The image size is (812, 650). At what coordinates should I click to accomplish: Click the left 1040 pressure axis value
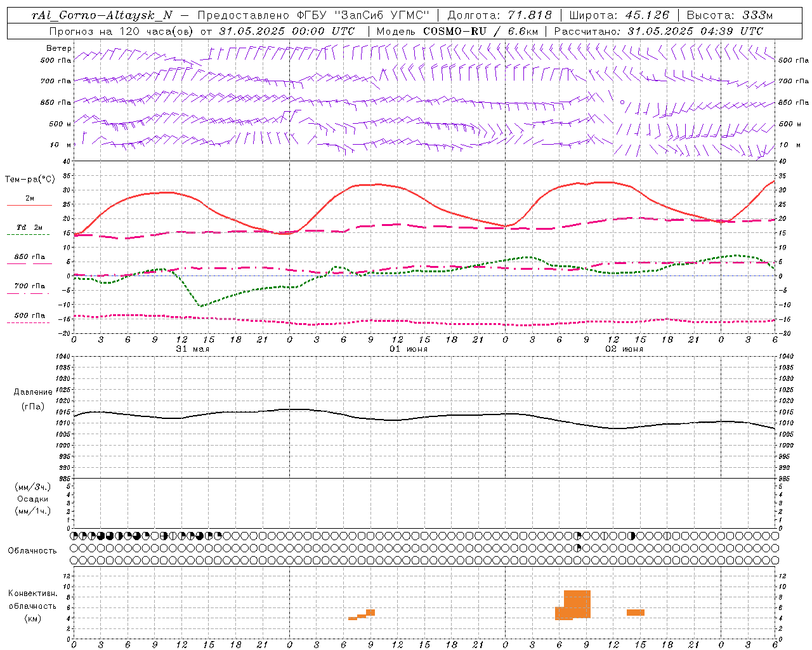64,357
